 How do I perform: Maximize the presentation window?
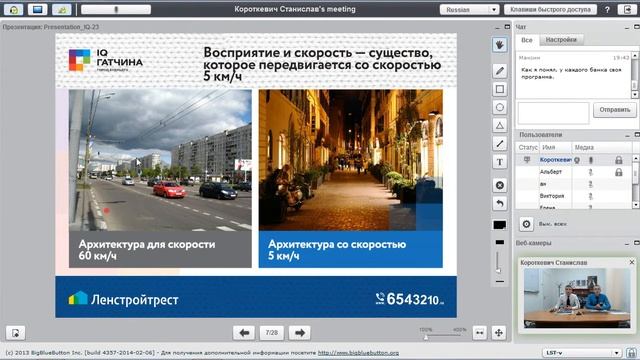(x=507, y=27)
